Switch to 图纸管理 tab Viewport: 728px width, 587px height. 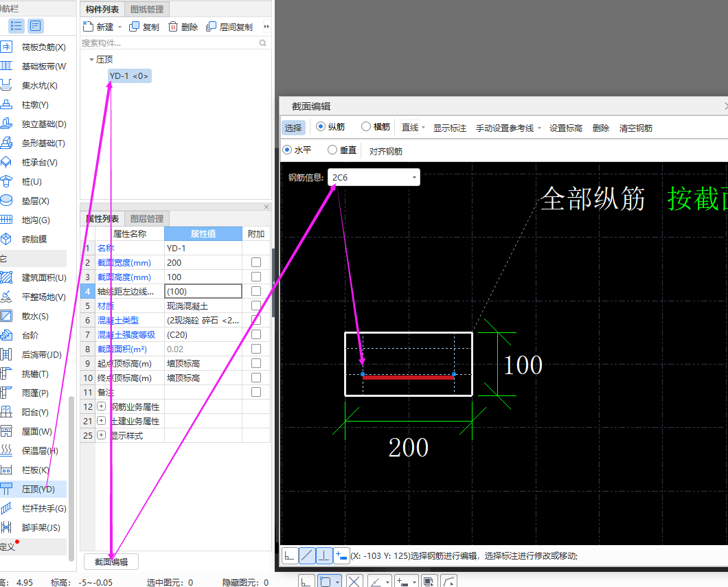point(147,10)
